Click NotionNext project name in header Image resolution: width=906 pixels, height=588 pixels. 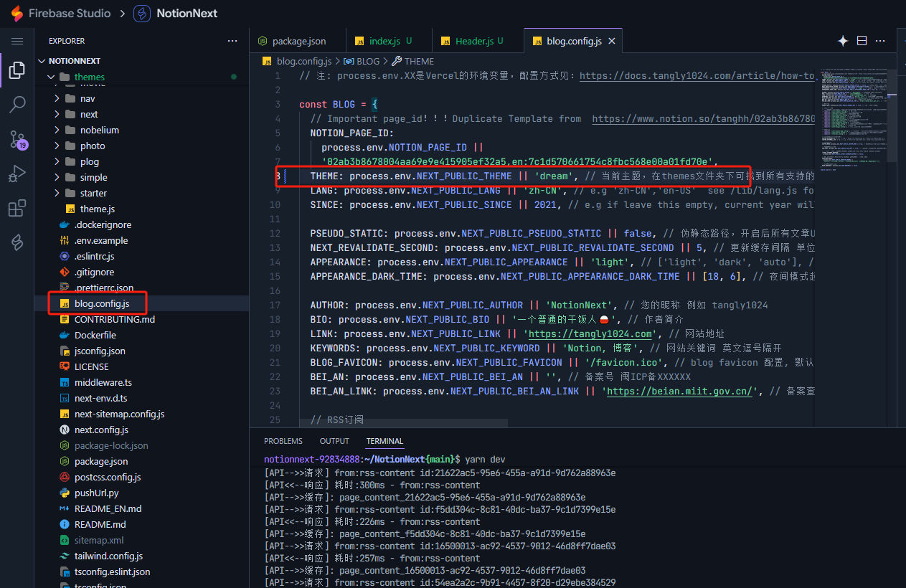point(187,14)
